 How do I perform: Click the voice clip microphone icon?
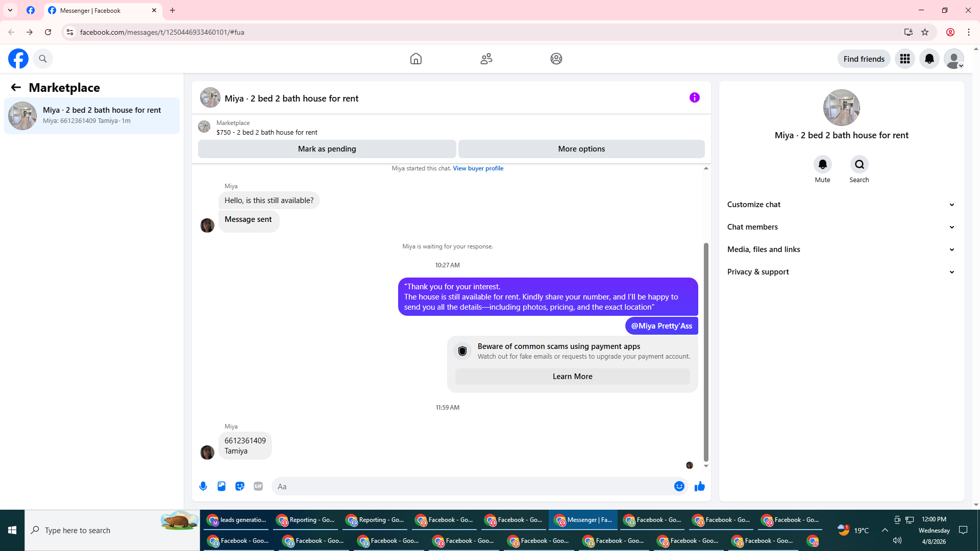[203, 486]
